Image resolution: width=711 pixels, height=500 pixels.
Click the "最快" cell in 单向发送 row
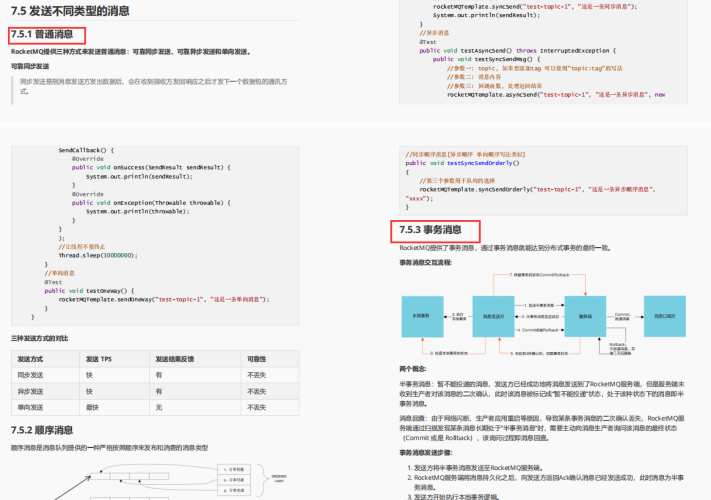point(92,408)
